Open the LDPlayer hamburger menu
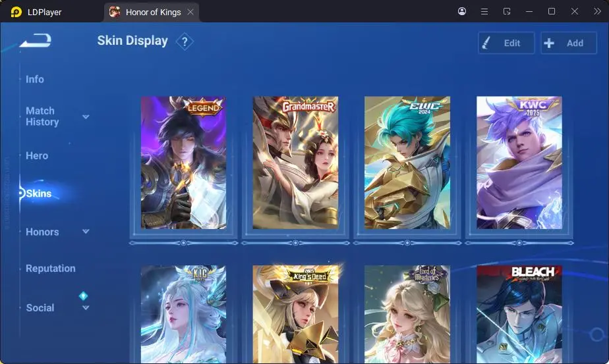This screenshot has height=364, width=609. 484,11
